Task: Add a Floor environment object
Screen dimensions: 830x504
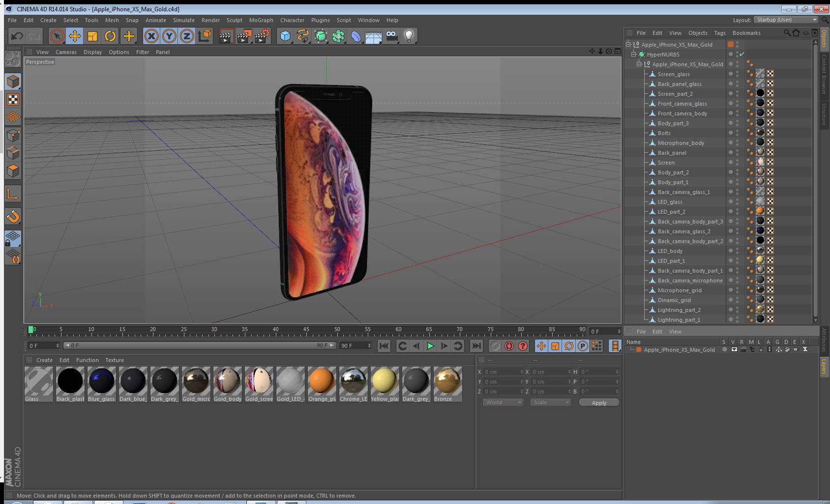Action: click(x=374, y=36)
